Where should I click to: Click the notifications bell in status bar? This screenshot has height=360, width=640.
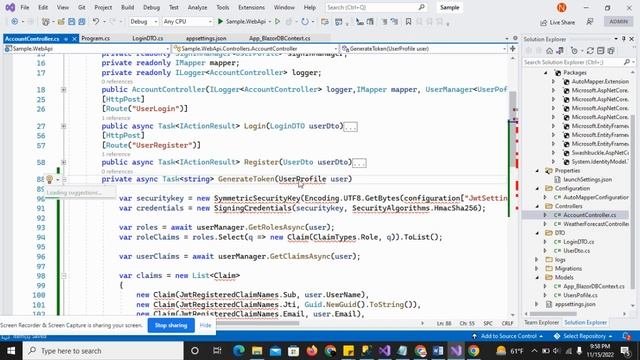627,336
